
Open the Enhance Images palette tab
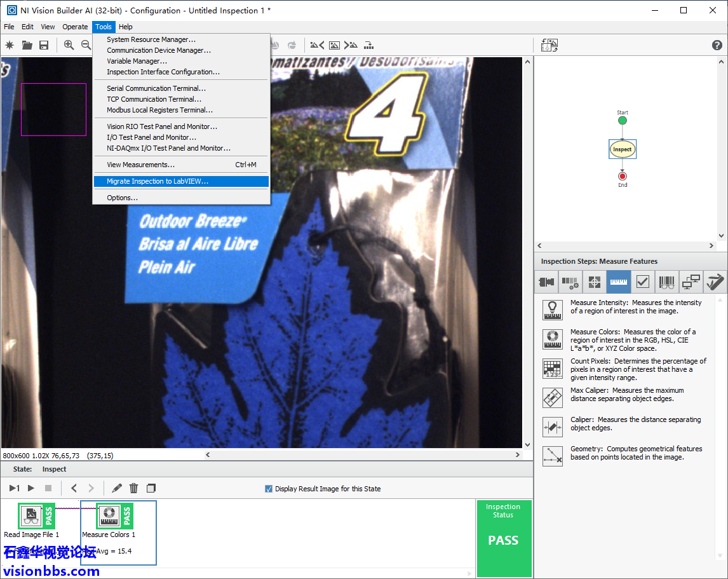570,282
